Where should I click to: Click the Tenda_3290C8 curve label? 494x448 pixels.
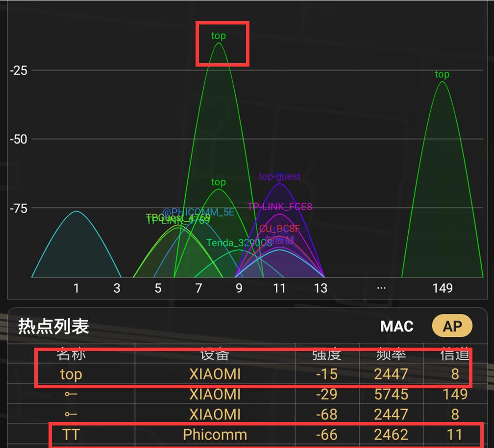pos(238,242)
